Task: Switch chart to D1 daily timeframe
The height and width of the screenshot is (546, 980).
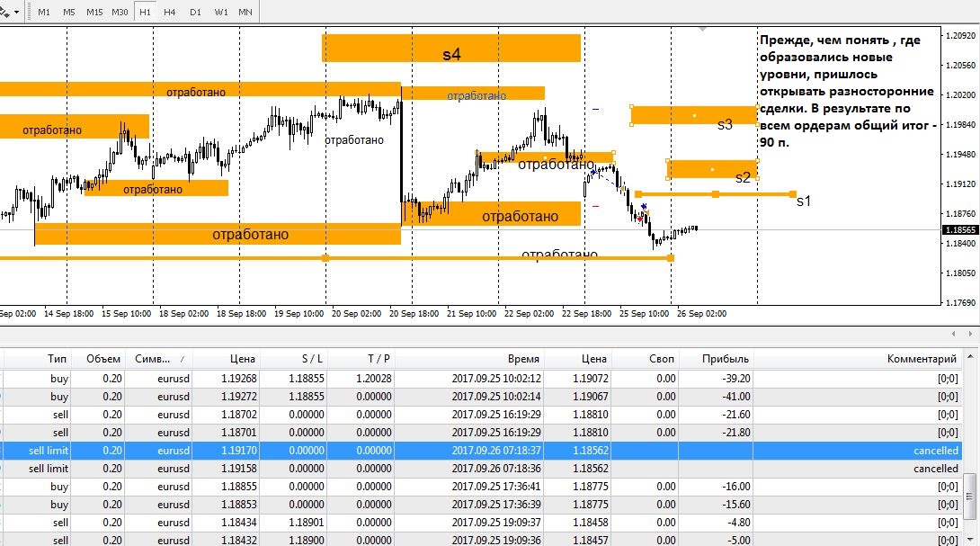Action: tap(196, 12)
